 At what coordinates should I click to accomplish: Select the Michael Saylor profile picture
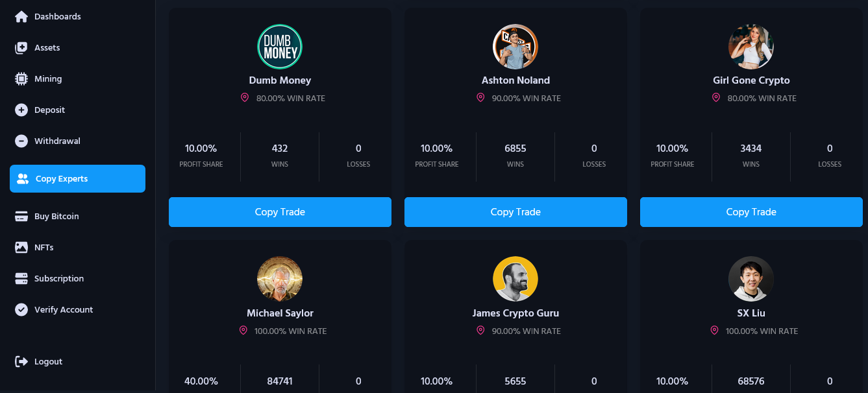(x=280, y=279)
